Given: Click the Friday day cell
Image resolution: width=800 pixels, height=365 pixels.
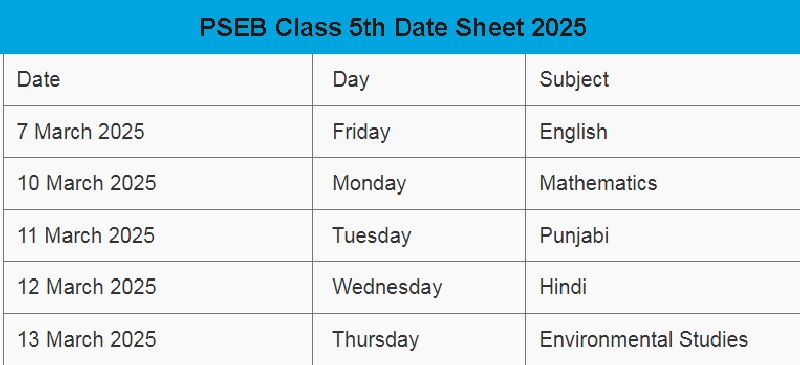Looking at the screenshot, I should coord(419,132).
